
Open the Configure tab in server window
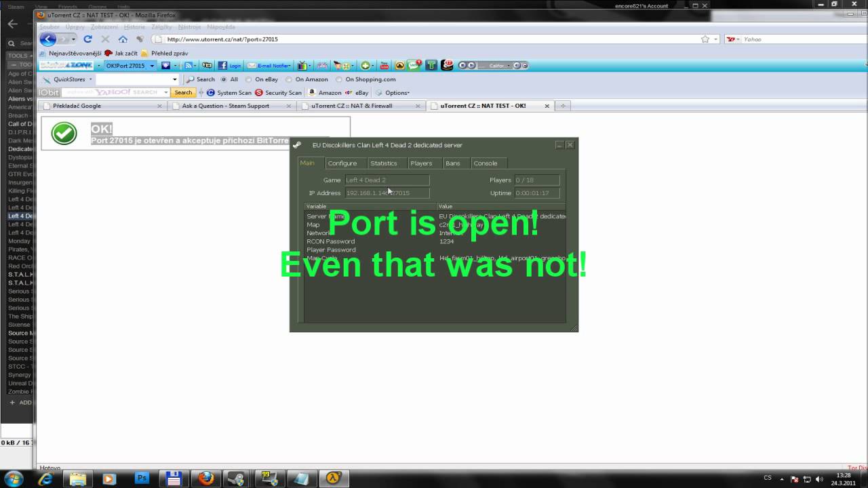point(342,163)
